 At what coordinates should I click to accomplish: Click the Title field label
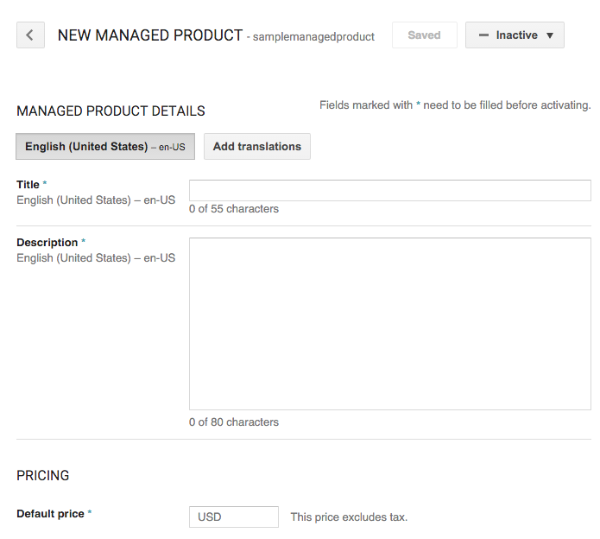[29, 185]
